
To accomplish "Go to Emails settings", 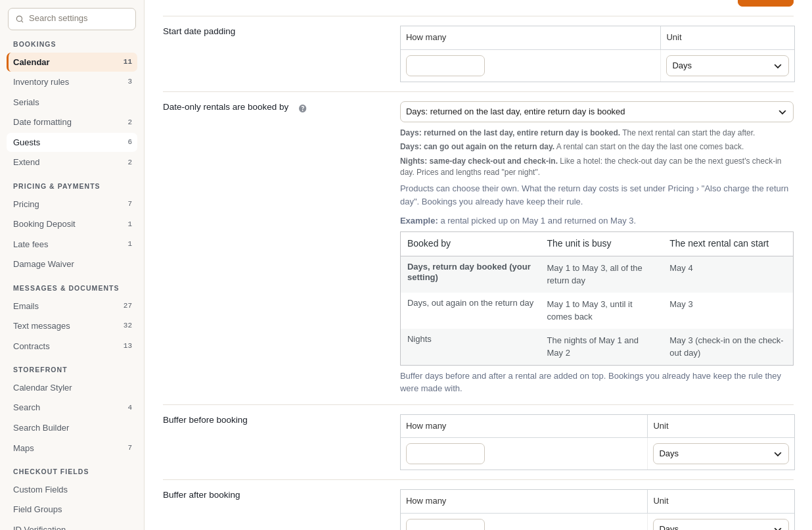I will click(x=72, y=306).
